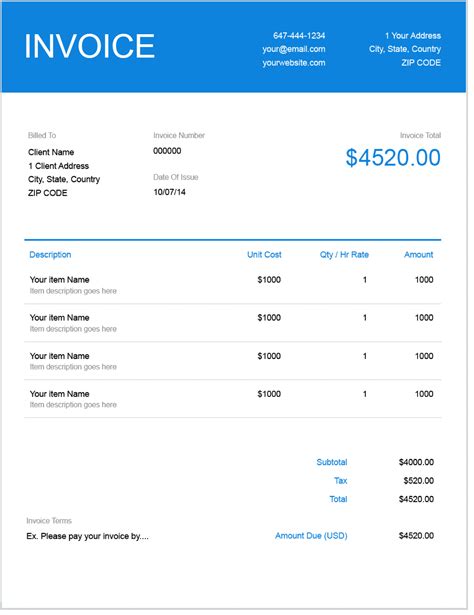Select the Tax value $520.00
The width and height of the screenshot is (474, 615).
click(x=419, y=480)
